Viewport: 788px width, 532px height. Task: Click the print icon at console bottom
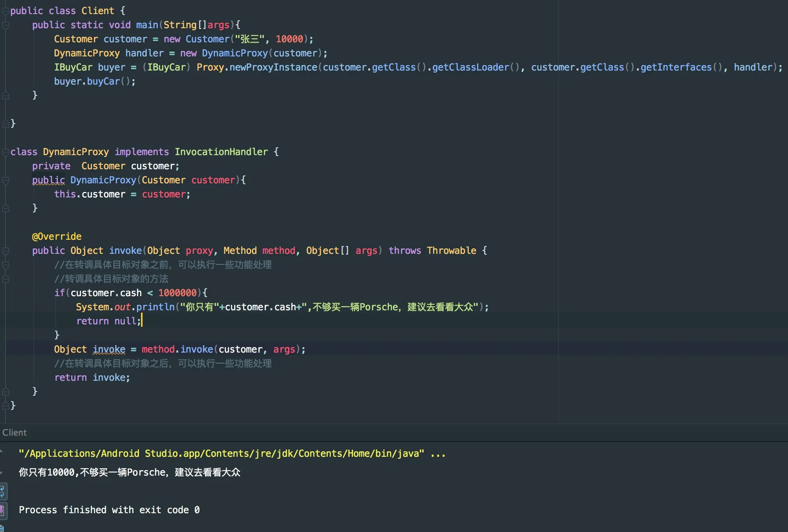pyautogui.click(x=2, y=528)
